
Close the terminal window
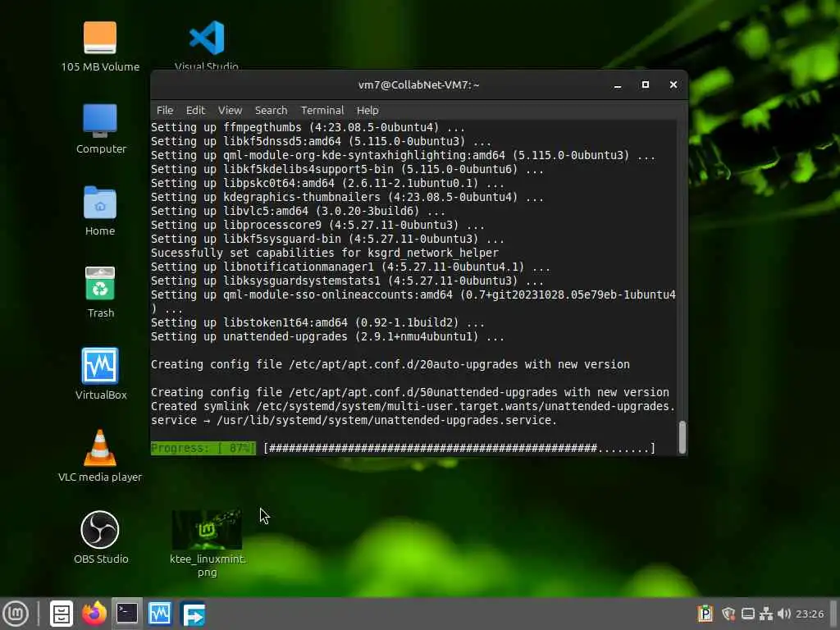(x=673, y=84)
